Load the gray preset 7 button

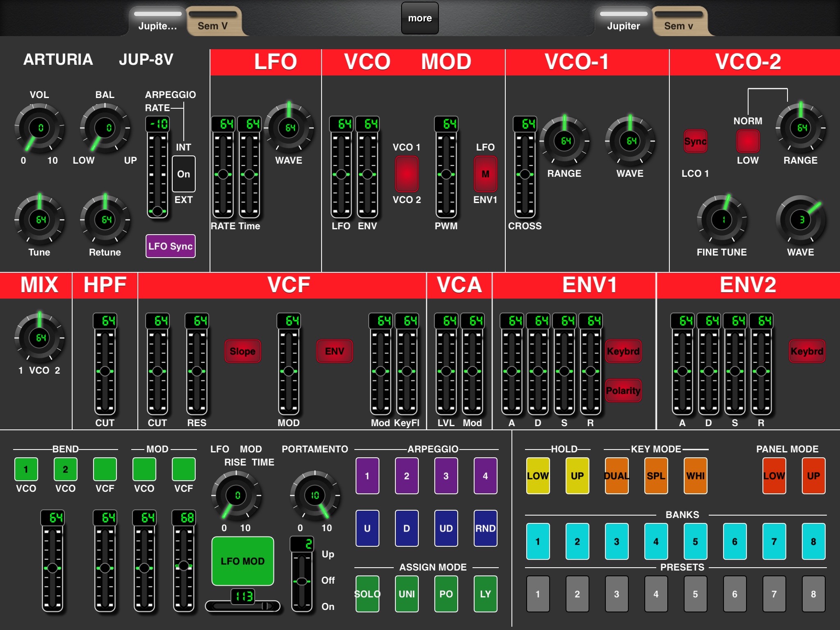[774, 594]
